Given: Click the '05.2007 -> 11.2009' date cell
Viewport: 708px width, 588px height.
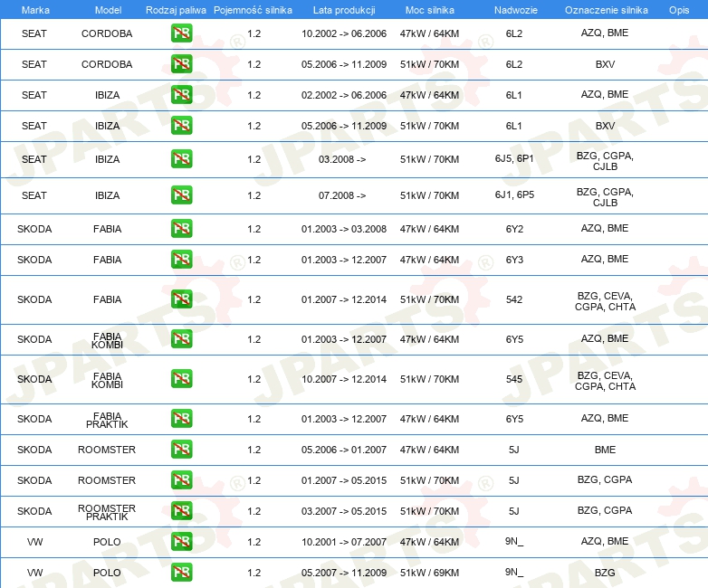Looking at the screenshot, I should point(344,573).
